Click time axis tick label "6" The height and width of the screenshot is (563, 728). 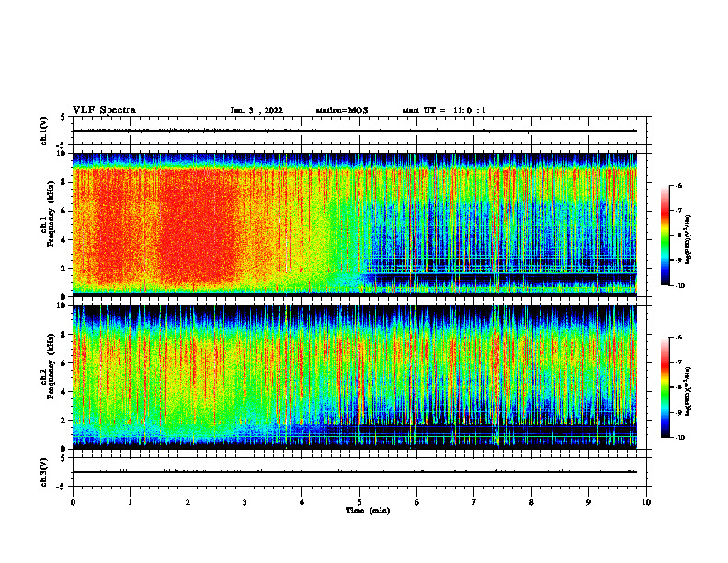tap(417, 502)
